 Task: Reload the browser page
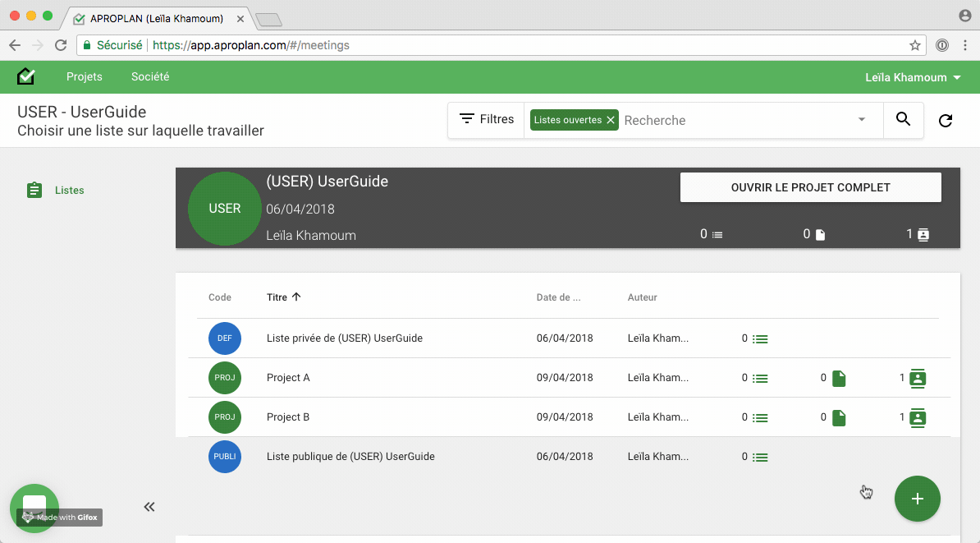(x=61, y=45)
